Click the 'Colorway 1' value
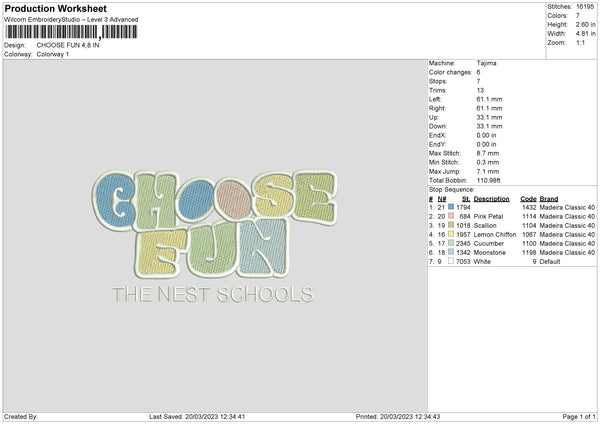Screen dimensions: 600x424 click(x=53, y=54)
